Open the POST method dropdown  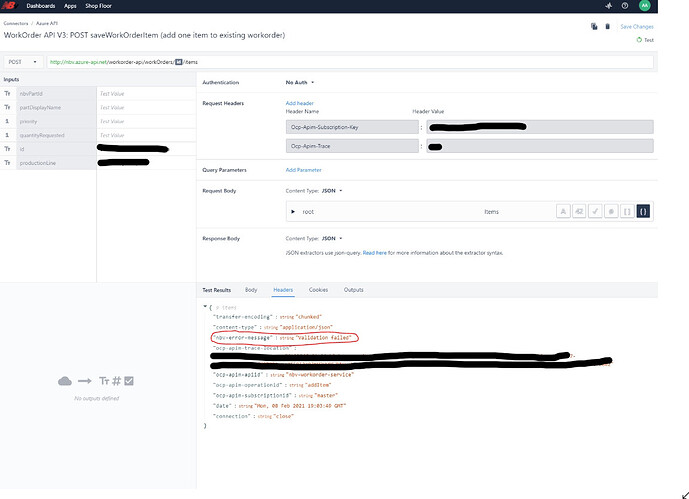click(x=23, y=62)
